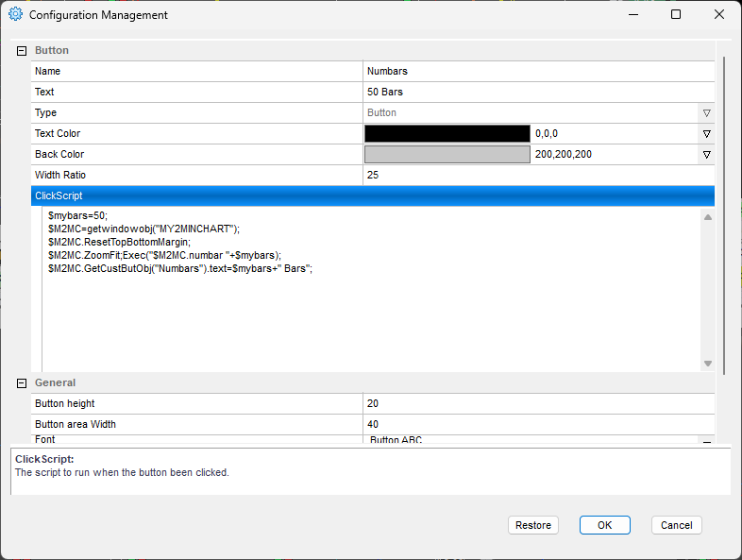742x560 pixels.
Task: Click the ZoomFit;Exec script line
Action: click(x=164, y=256)
